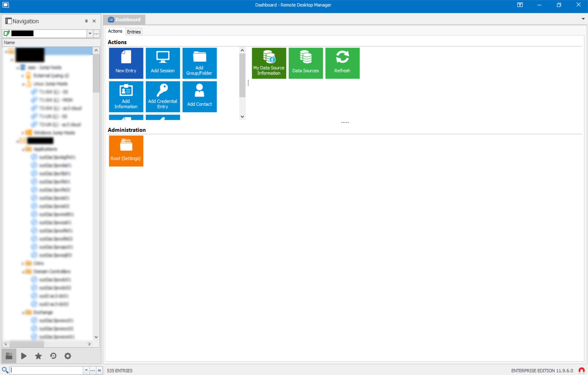
Task: Open Root Settings administration panel
Action: pyautogui.click(x=126, y=151)
